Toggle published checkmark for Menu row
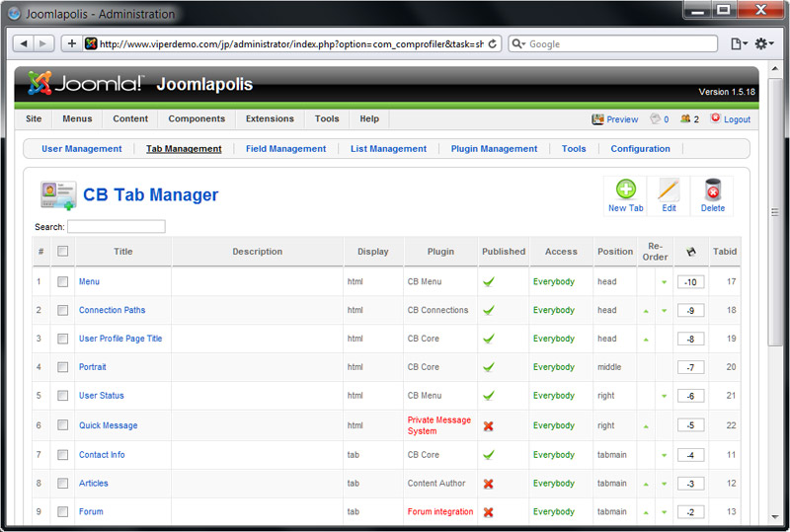This screenshot has height=532, width=790. (x=488, y=281)
